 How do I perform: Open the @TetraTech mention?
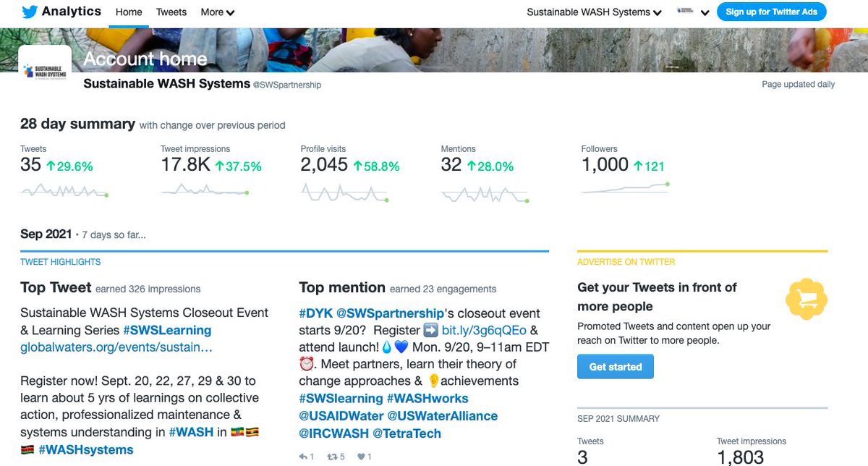pos(407,433)
